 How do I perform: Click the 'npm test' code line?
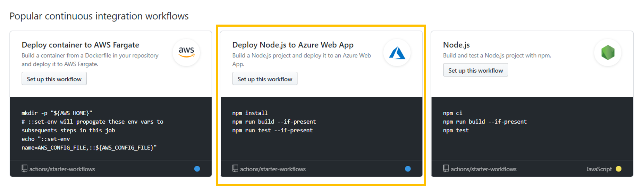point(456,130)
